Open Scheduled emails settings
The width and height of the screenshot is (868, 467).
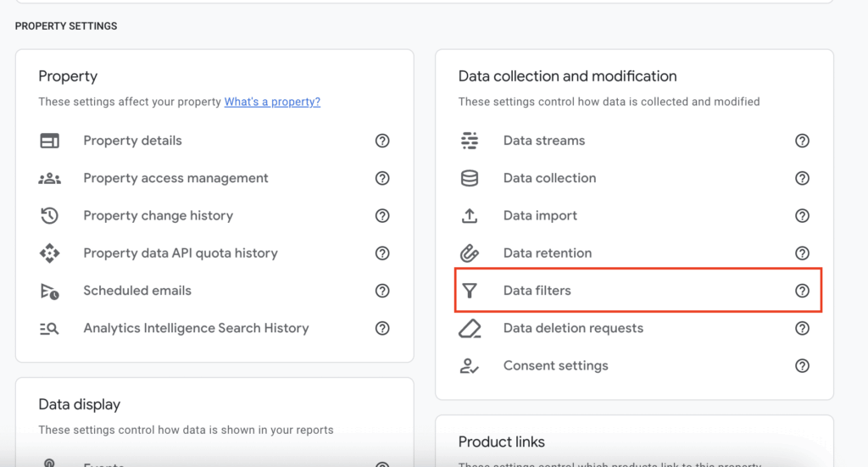137,291
